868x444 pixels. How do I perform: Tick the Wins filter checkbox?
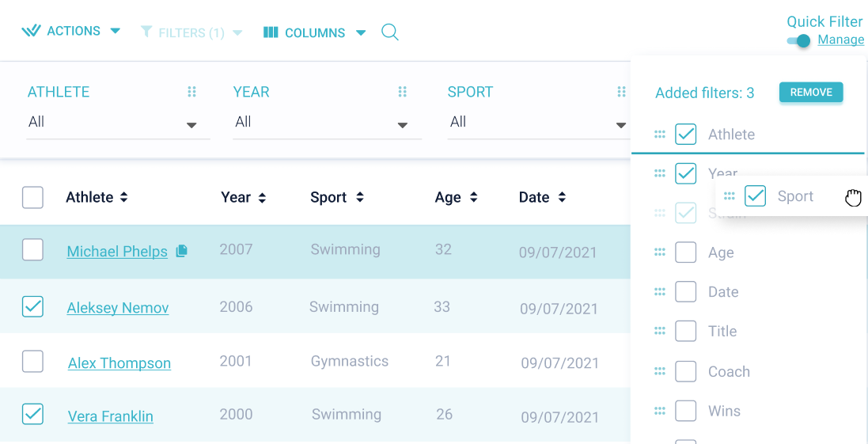coord(686,411)
